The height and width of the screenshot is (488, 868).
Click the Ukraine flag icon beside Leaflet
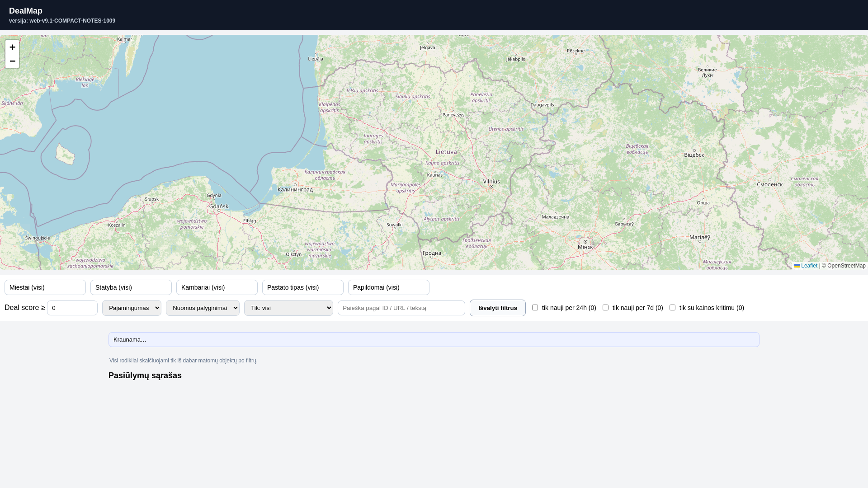797,266
